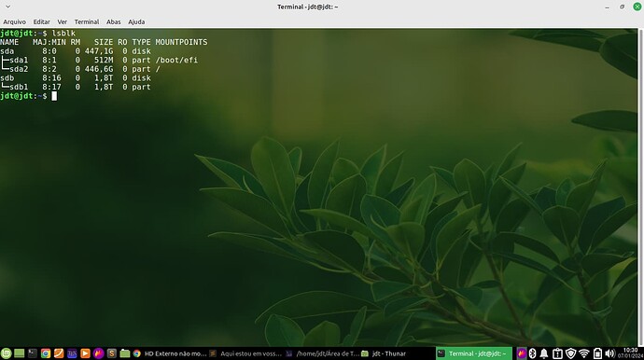Viewport: 644px width, 360px height.
Task: Click the '512M' size value
Action: point(104,60)
